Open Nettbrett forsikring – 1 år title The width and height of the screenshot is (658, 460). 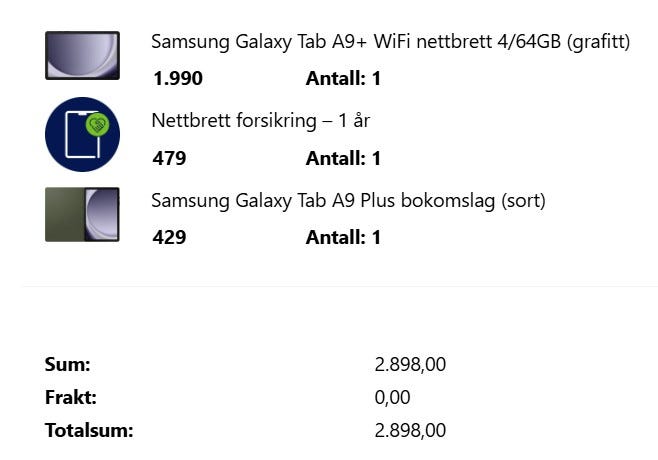(260, 121)
